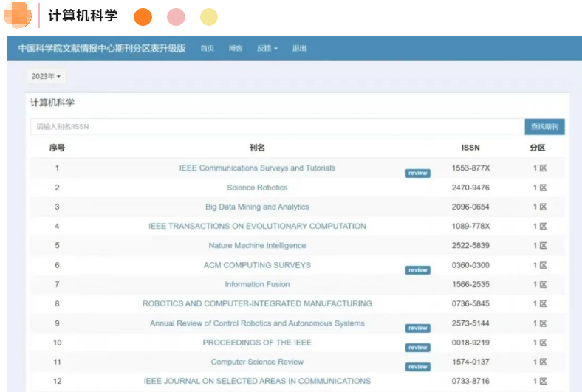
Task: Open the site title 中国科学院文献情报中心期刊分区表升级版
Action: point(102,48)
